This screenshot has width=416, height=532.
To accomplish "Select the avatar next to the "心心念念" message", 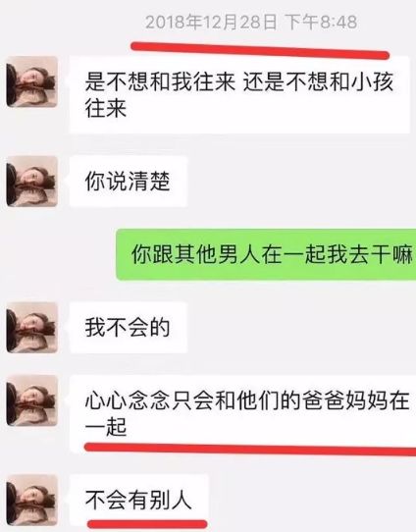I will click(x=31, y=400).
